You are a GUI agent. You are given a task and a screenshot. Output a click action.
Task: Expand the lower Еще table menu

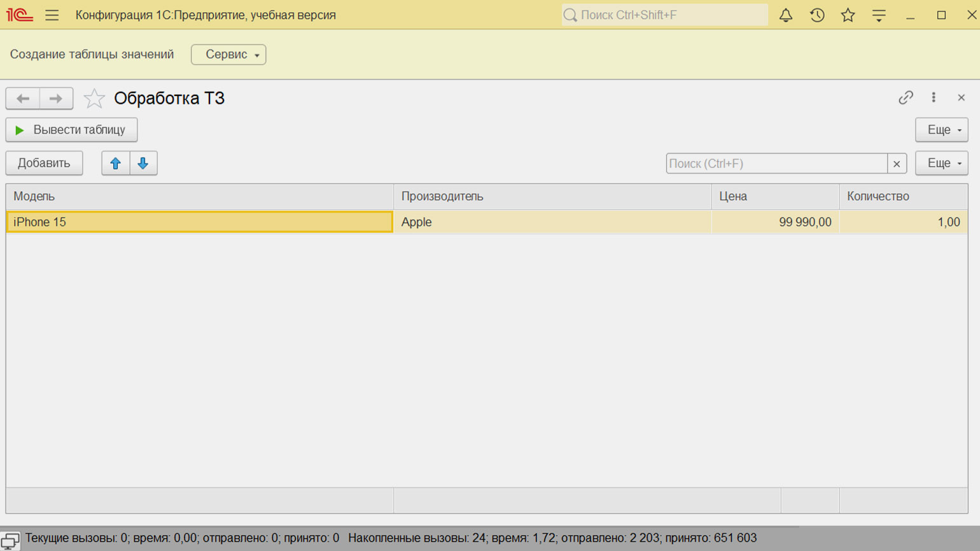point(942,163)
